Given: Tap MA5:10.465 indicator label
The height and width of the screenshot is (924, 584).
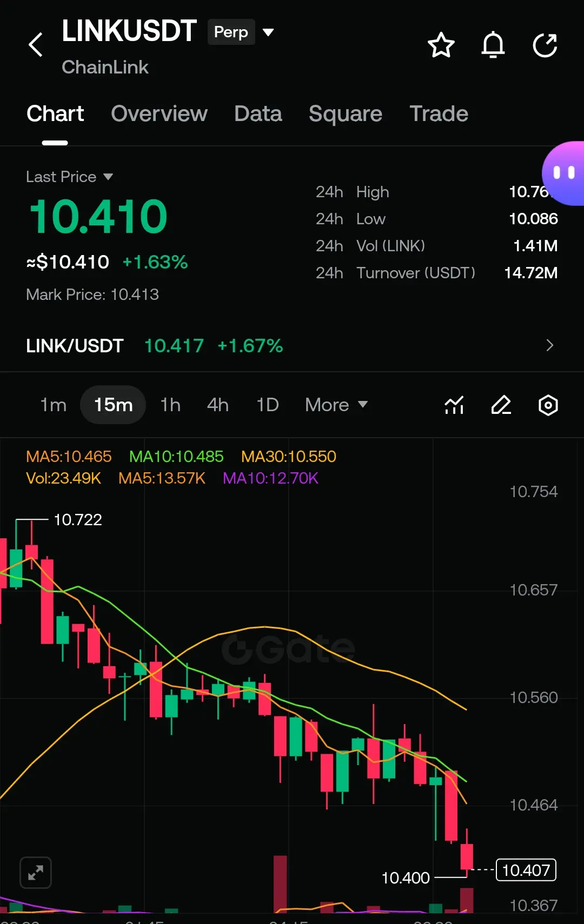Looking at the screenshot, I should coord(69,457).
